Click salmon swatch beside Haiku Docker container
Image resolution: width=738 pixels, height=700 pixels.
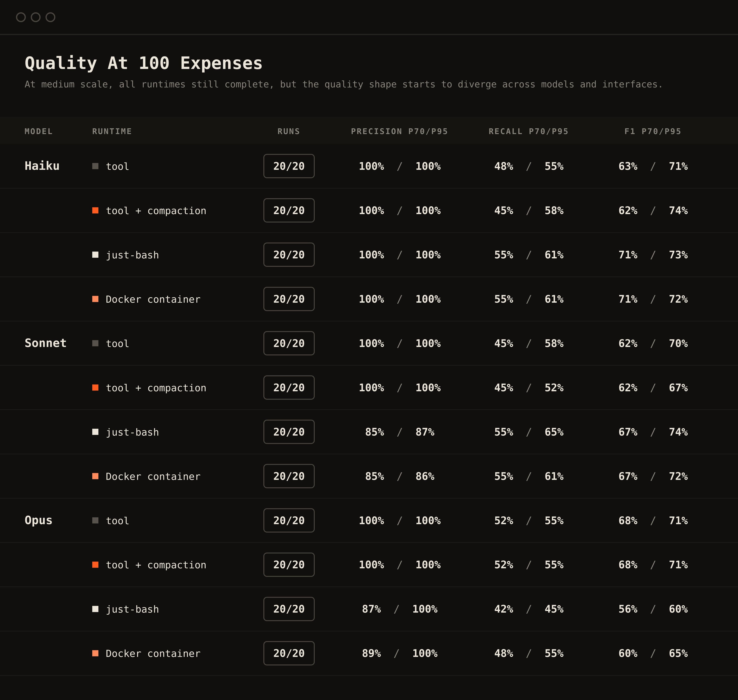click(x=96, y=299)
